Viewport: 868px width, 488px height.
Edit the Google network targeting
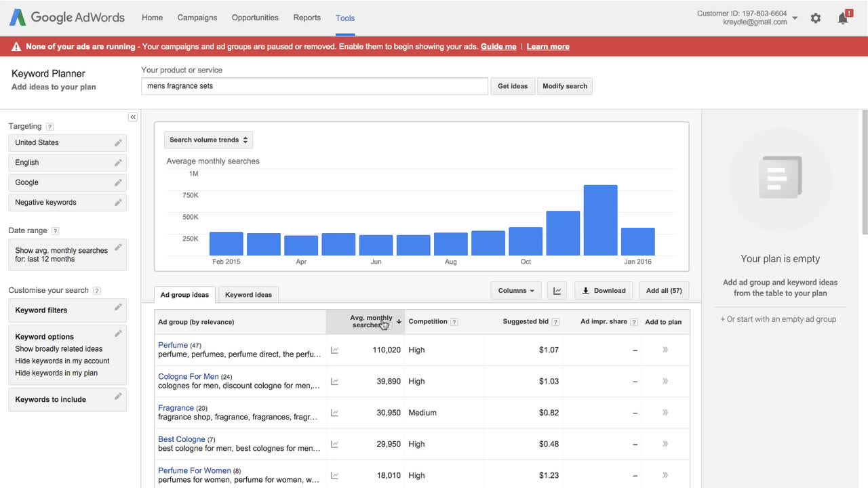118,182
